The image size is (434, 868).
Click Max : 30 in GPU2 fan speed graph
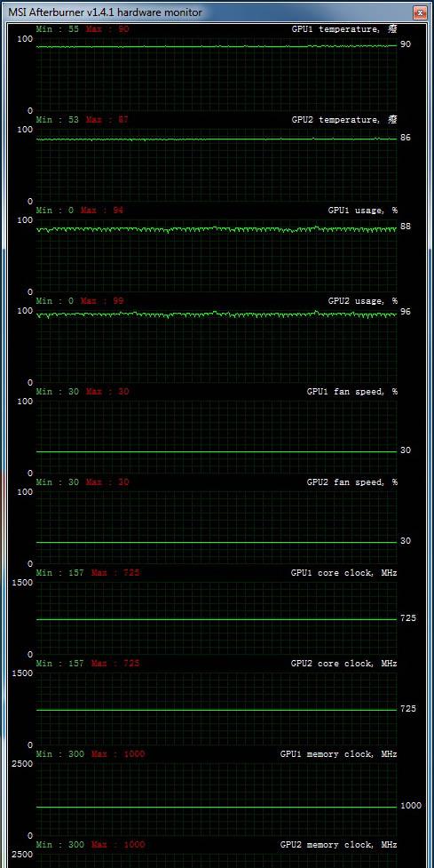107,482
